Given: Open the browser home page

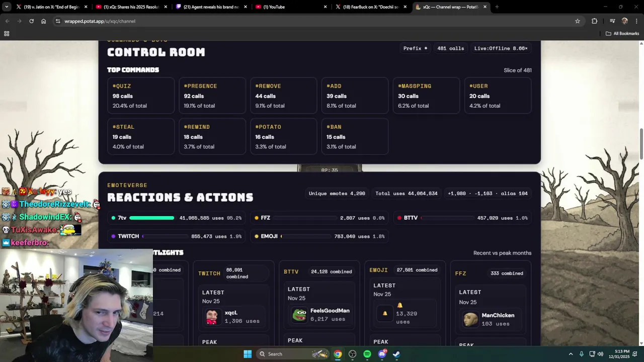Looking at the screenshot, I should point(43,21).
